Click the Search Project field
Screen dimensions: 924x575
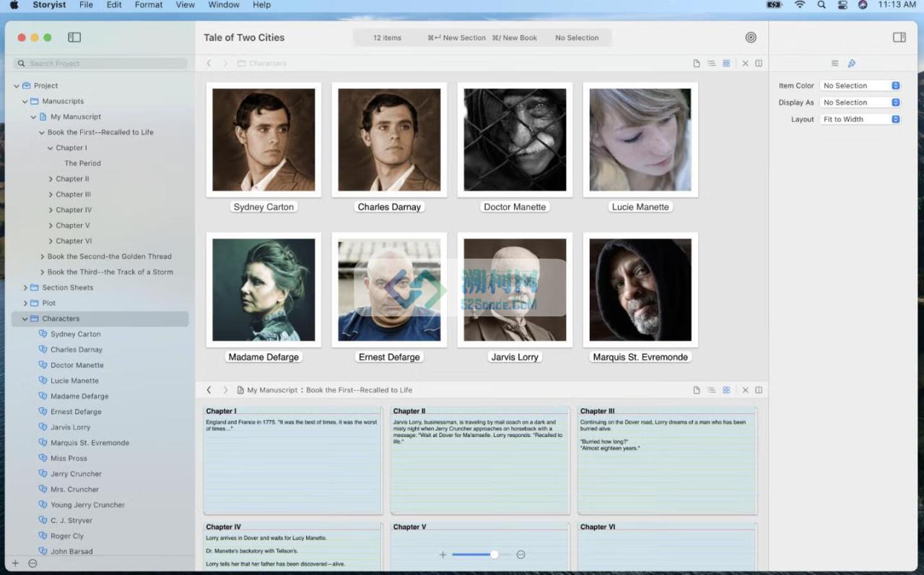click(x=100, y=64)
